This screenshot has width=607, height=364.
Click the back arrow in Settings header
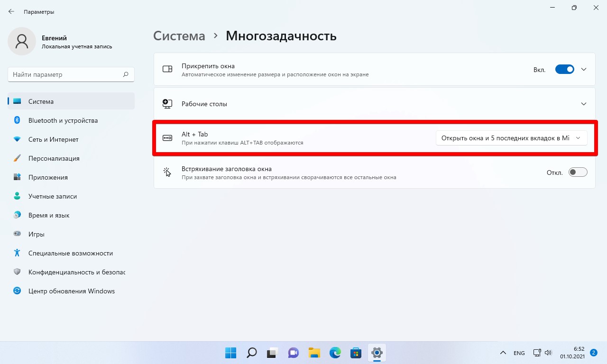click(x=11, y=11)
